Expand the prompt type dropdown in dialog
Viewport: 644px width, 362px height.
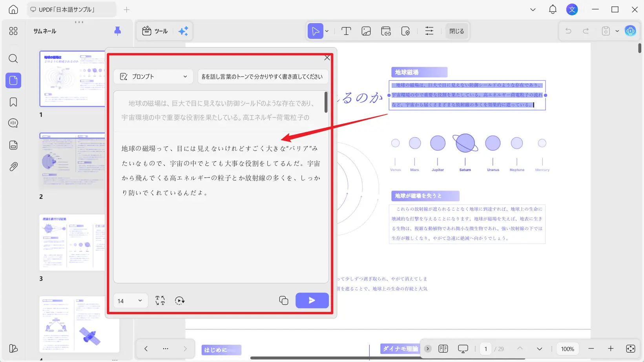(185, 76)
